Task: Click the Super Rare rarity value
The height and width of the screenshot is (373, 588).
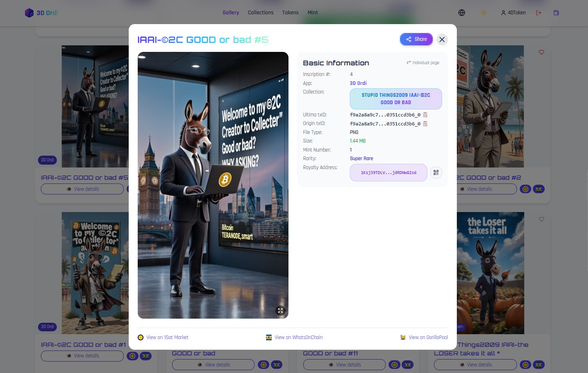Action: [x=362, y=159]
